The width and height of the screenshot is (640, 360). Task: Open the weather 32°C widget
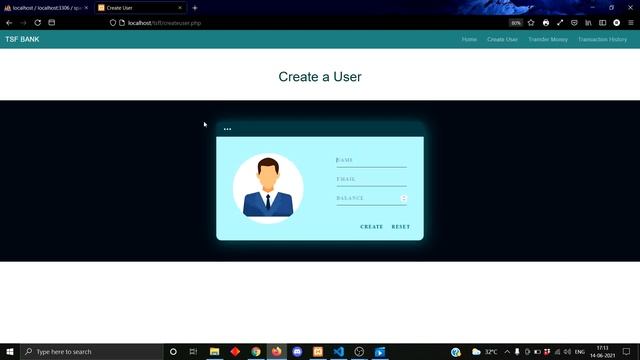point(485,352)
